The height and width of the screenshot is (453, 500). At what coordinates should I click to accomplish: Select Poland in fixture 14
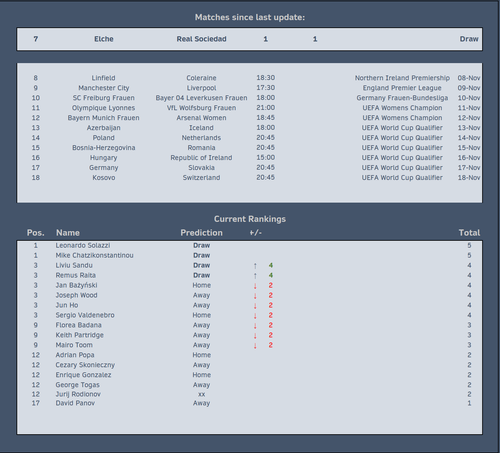tap(104, 138)
